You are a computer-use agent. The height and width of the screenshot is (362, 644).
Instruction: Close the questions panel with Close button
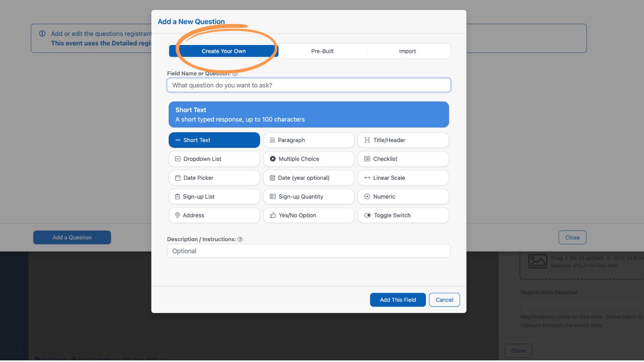pos(572,237)
